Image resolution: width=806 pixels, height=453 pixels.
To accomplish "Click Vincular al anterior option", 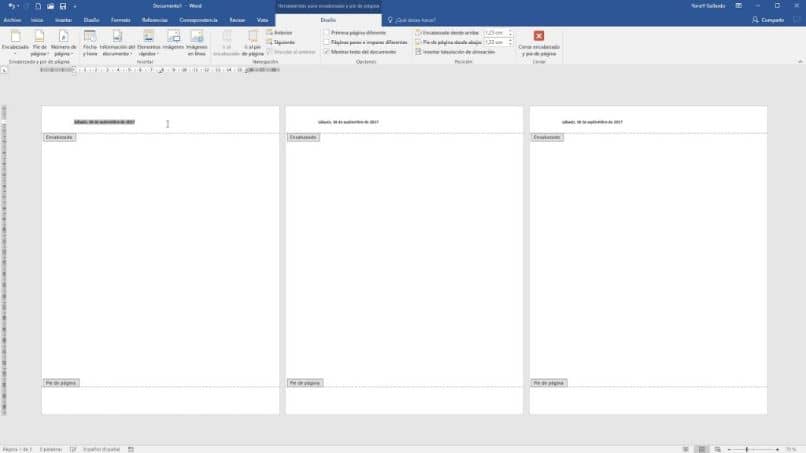I will [291, 52].
